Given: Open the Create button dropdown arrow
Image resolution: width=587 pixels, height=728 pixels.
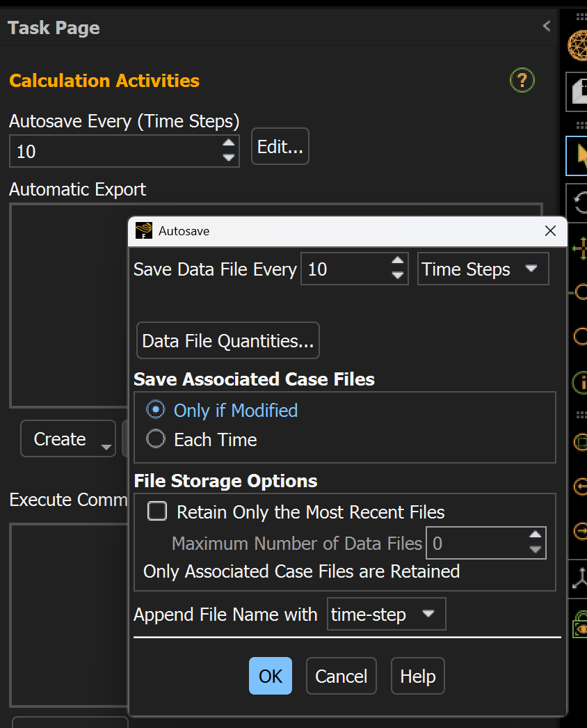Looking at the screenshot, I should (x=106, y=446).
